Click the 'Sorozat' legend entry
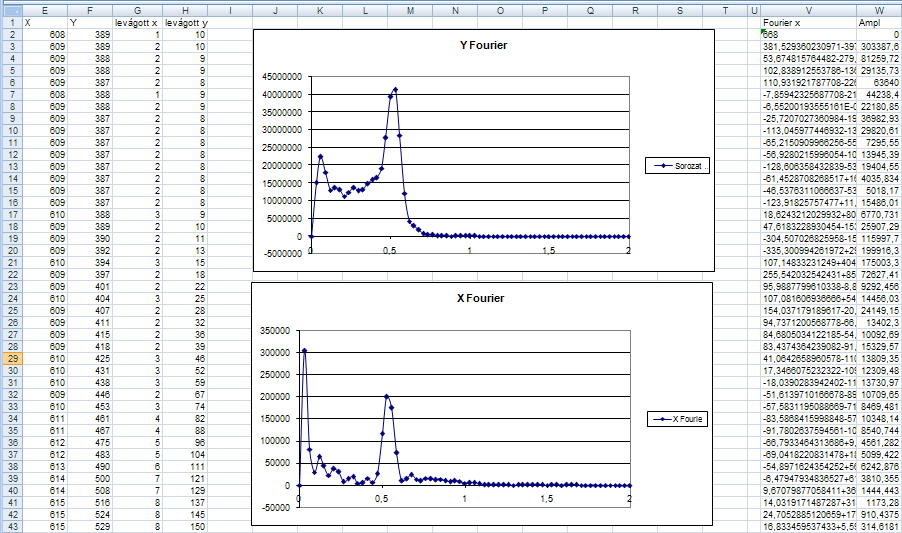The height and width of the screenshot is (533, 902). [678, 166]
